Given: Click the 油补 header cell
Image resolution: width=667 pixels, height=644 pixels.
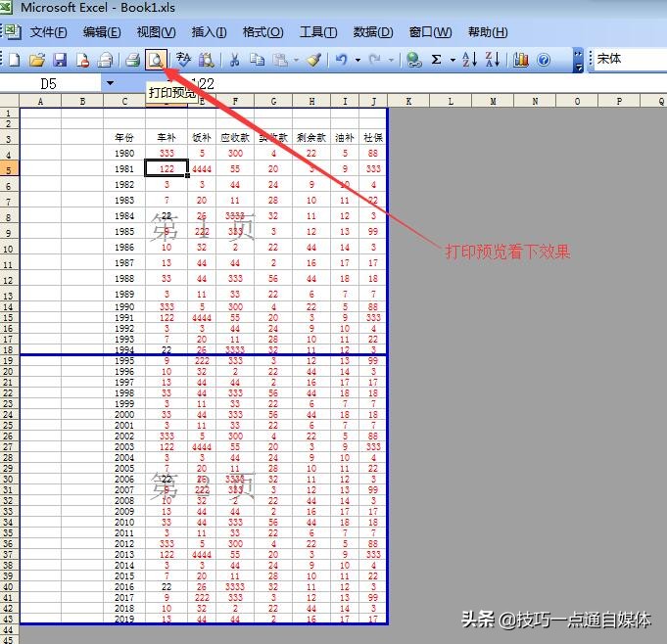Looking at the screenshot, I should click(345, 137).
